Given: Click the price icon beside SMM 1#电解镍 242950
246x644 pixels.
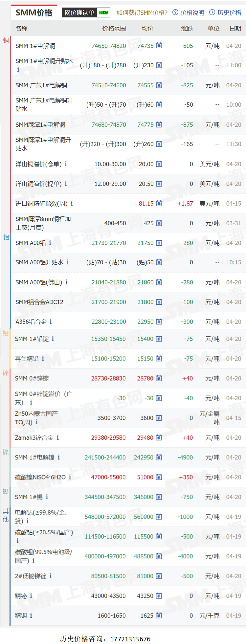Looking at the screenshot, I should [159, 457].
